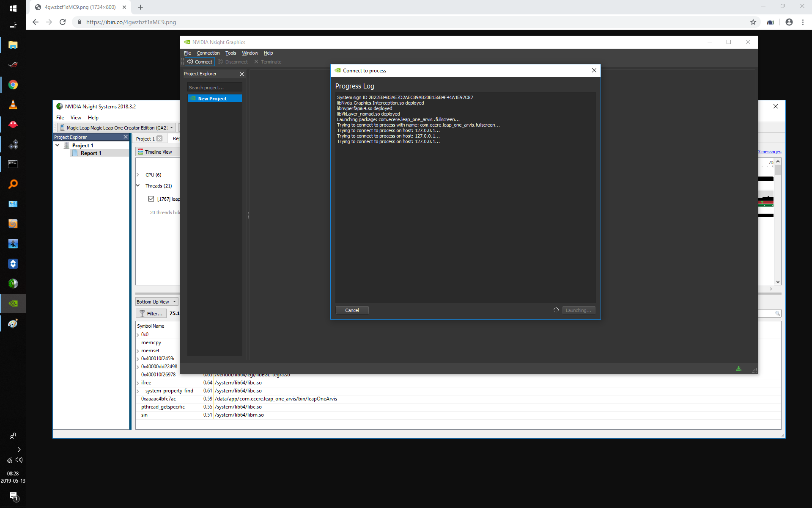The image size is (812, 508).
Task: Open Help menu in Nsight Graphics
Action: pyautogui.click(x=268, y=53)
